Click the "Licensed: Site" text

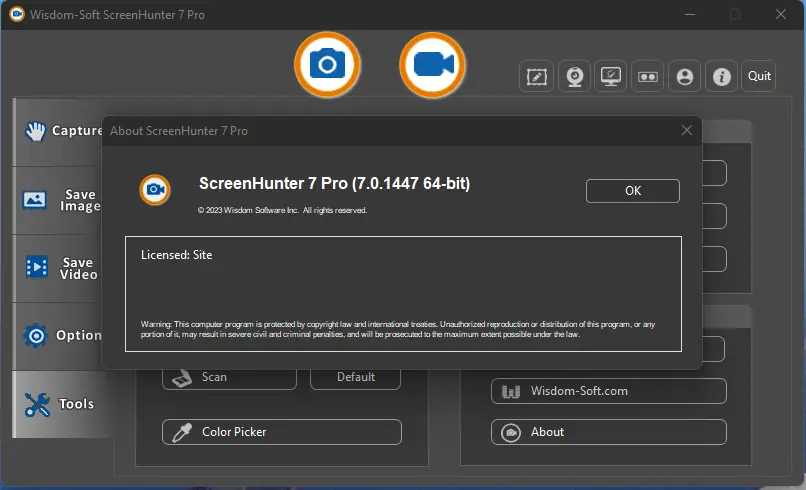pyautogui.click(x=176, y=255)
